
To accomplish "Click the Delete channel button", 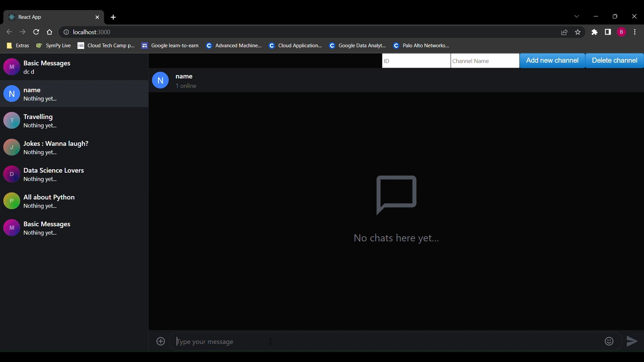I will 614,61.
